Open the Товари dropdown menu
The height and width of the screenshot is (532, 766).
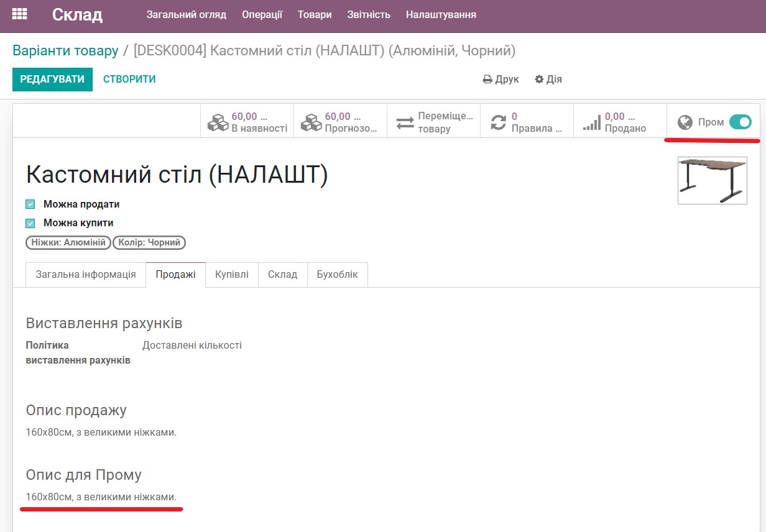coord(314,14)
